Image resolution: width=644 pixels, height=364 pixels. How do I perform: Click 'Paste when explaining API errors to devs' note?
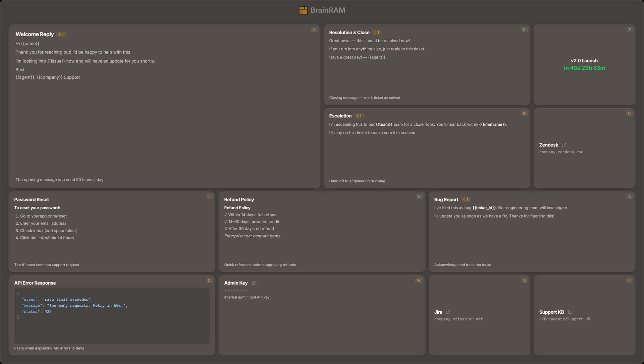point(49,348)
